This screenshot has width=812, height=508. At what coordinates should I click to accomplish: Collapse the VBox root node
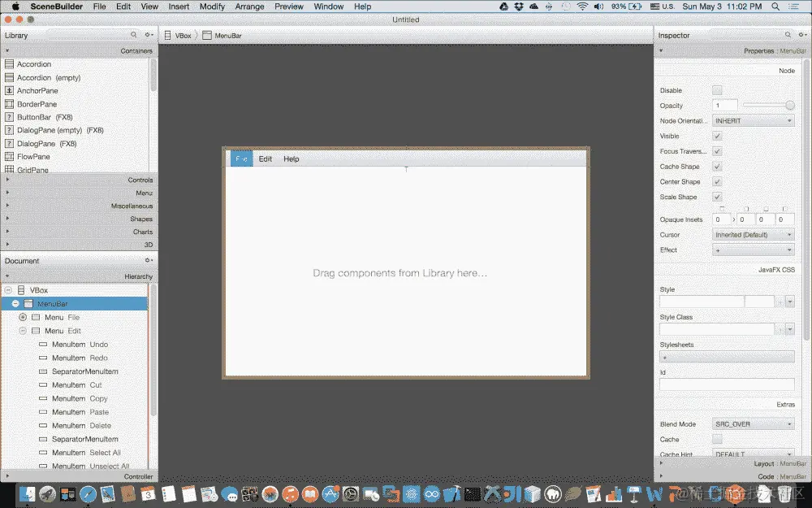tap(8, 290)
